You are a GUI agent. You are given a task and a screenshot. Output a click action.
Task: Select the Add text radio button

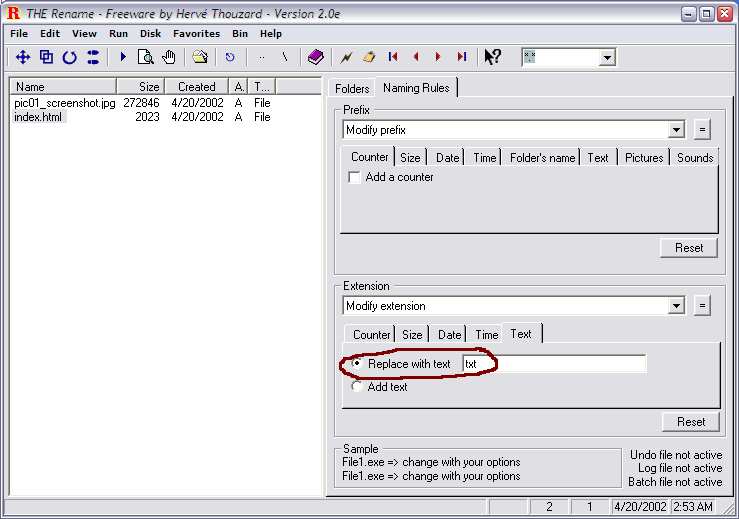pos(357,387)
